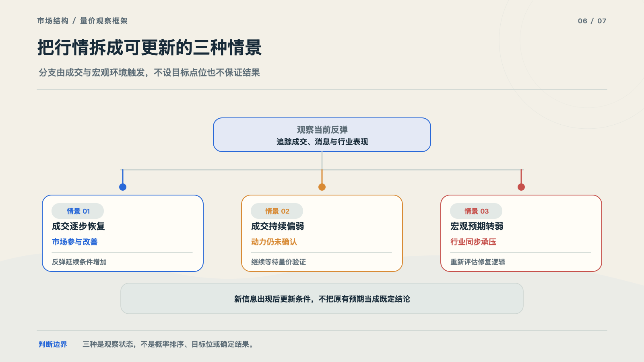This screenshot has width=644, height=362.
Task: Select the text 追踪成交、消息与行业表现
Action: (x=322, y=142)
